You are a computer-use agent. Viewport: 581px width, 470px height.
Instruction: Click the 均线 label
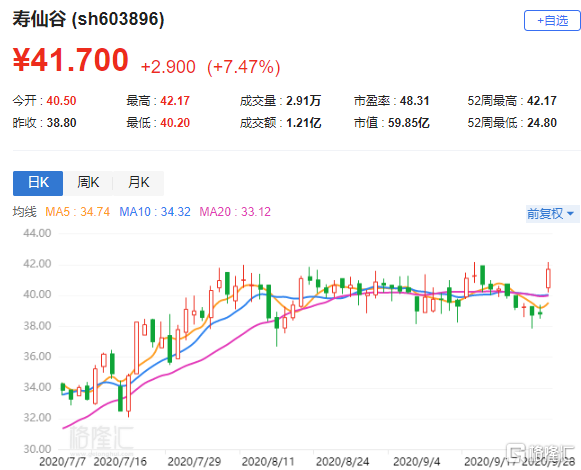24,212
